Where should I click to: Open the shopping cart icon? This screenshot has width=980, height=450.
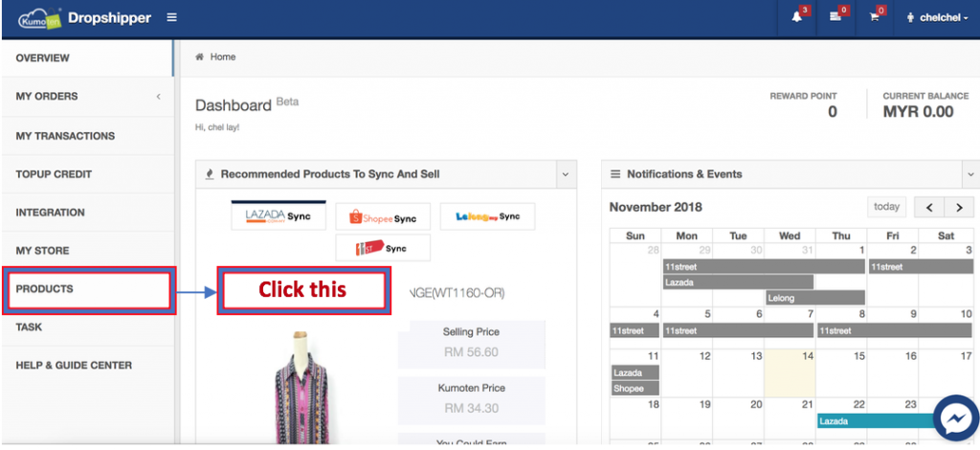tap(874, 17)
